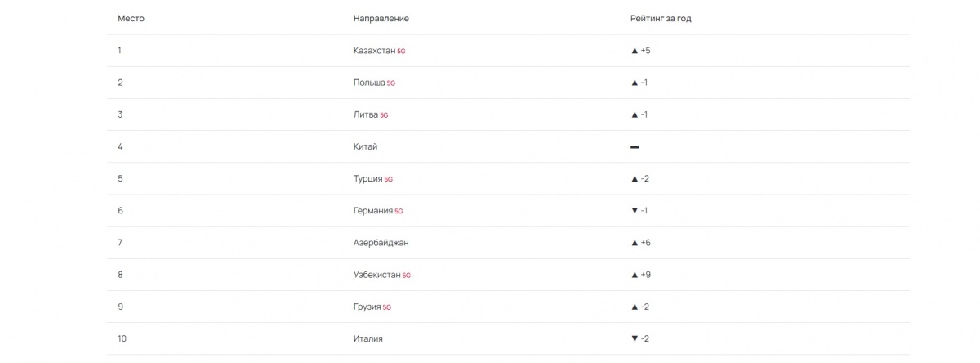Click the 5G badge beside Узбекистан
The image size is (980, 363).
(x=407, y=276)
